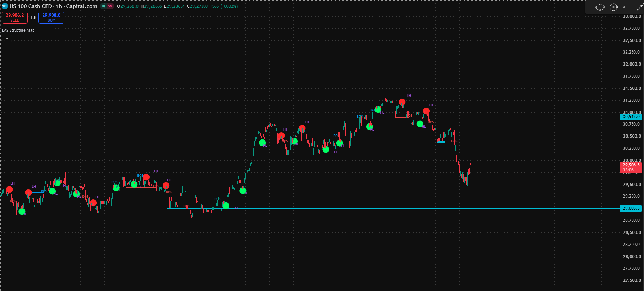The height and width of the screenshot is (291, 644).
Task: Click the 33,000.0 price scale label
Action: pyautogui.click(x=632, y=16)
